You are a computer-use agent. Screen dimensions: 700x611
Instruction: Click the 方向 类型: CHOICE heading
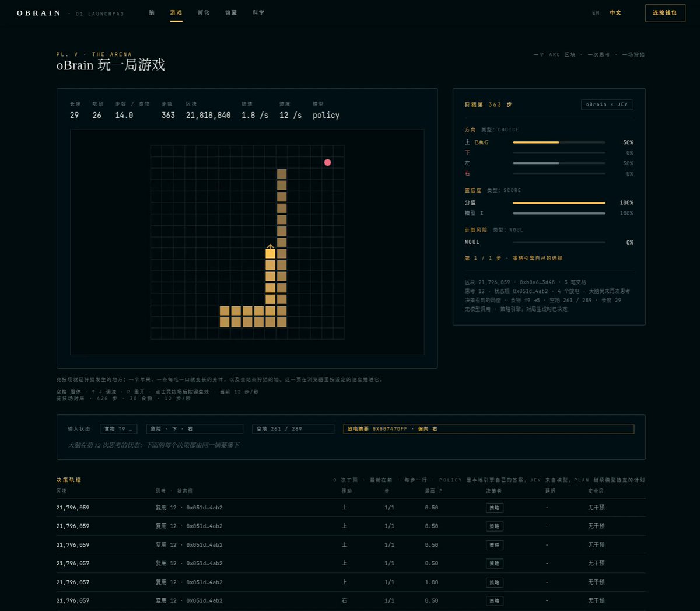click(492, 130)
